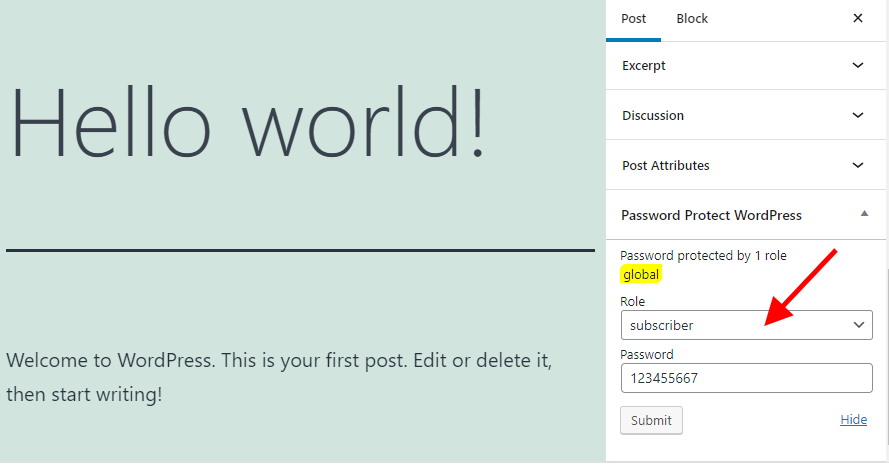Switch to the Post tab
The width and height of the screenshot is (889, 465).
tap(633, 19)
